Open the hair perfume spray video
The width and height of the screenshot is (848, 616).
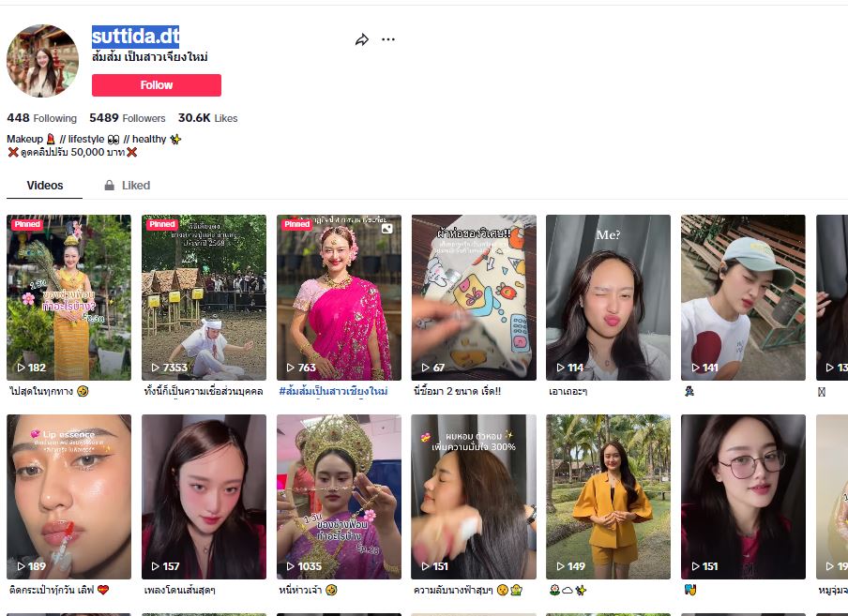click(474, 497)
